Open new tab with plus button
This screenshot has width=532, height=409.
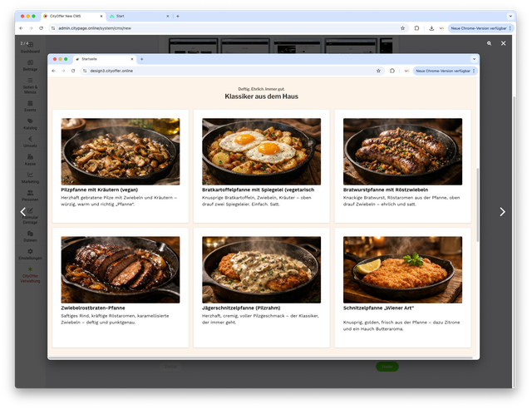[x=177, y=16]
